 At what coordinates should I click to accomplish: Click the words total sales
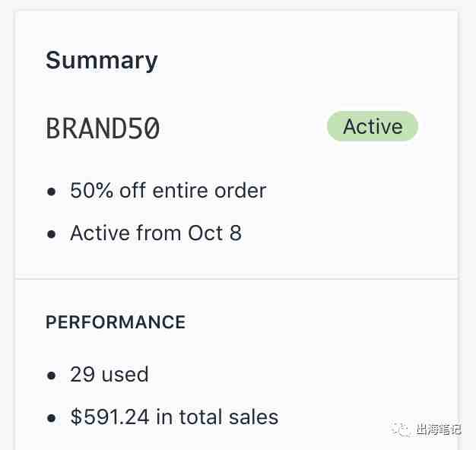[x=229, y=417]
